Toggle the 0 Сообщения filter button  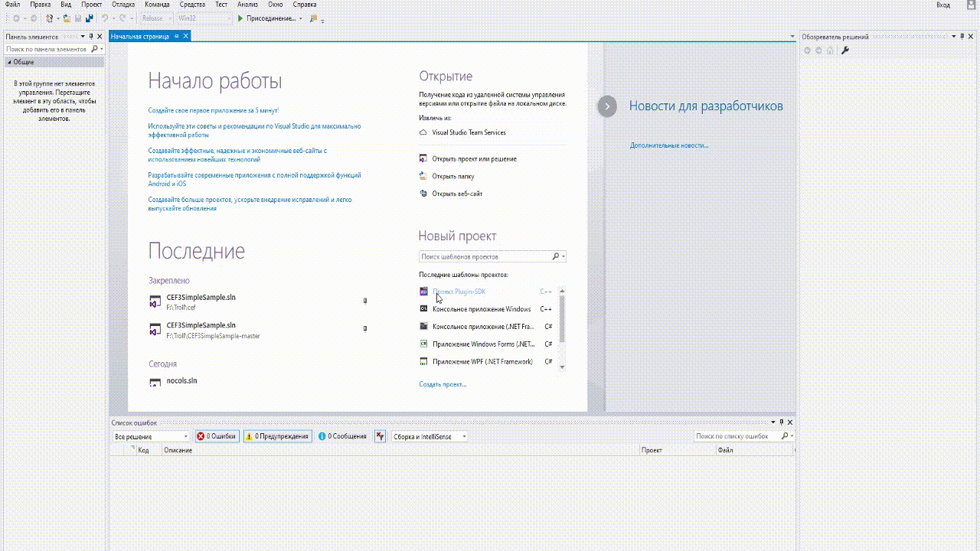click(x=342, y=436)
